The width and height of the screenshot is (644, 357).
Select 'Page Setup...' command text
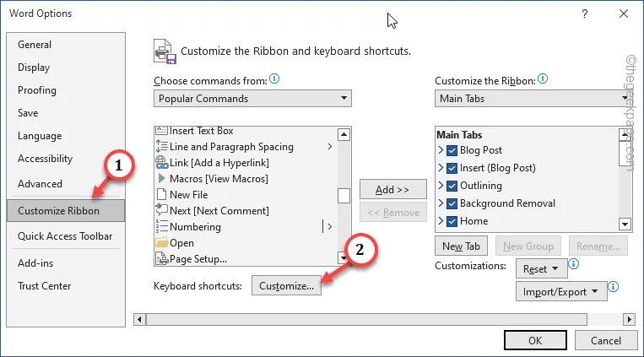point(198,259)
